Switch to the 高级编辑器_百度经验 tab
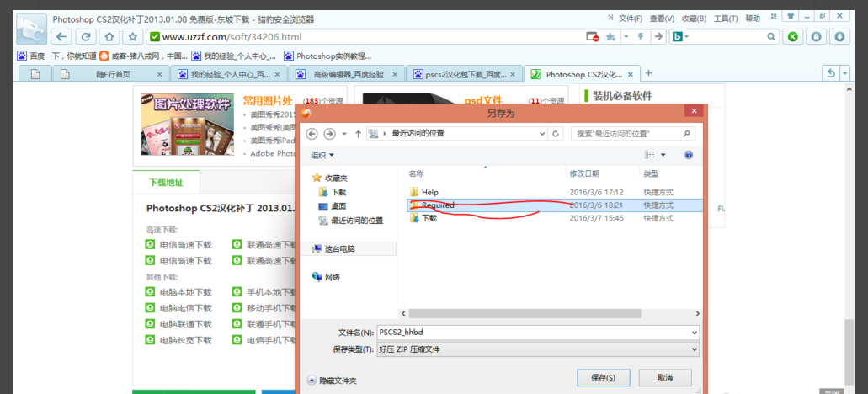Viewport: 868px width, 394px height. (x=347, y=73)
